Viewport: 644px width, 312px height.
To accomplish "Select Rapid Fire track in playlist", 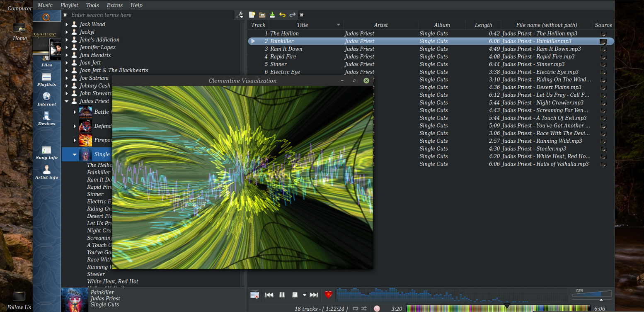I will click(283, 56).
